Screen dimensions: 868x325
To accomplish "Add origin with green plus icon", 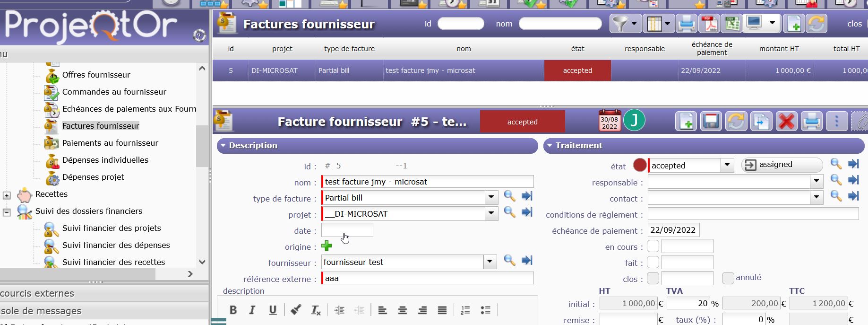I will 327,246.
